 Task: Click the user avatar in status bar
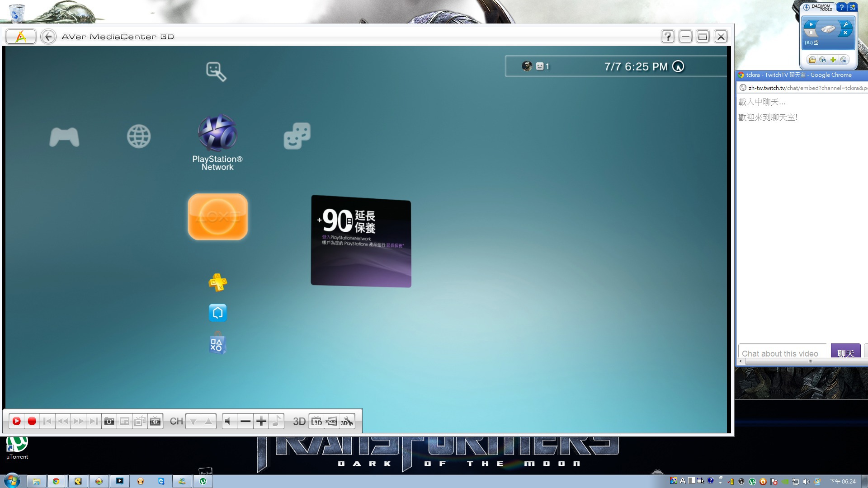[527, 66]
